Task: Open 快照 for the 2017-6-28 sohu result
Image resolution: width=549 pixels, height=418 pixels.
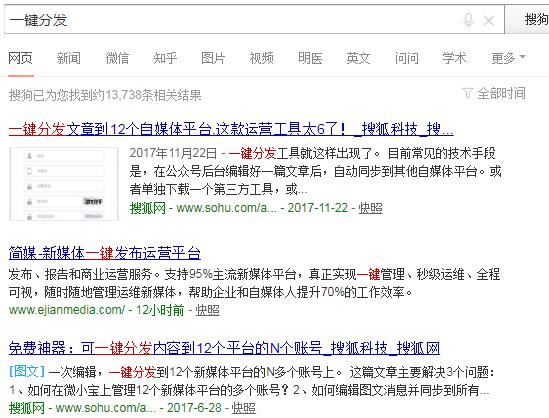Action: point(244,408)
